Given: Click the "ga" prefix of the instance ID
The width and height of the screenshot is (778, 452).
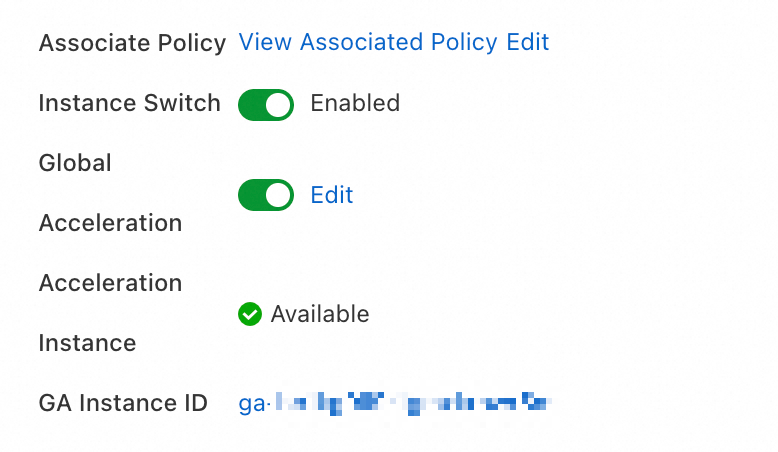Looking at the screenshot, I should coord(250,404).
